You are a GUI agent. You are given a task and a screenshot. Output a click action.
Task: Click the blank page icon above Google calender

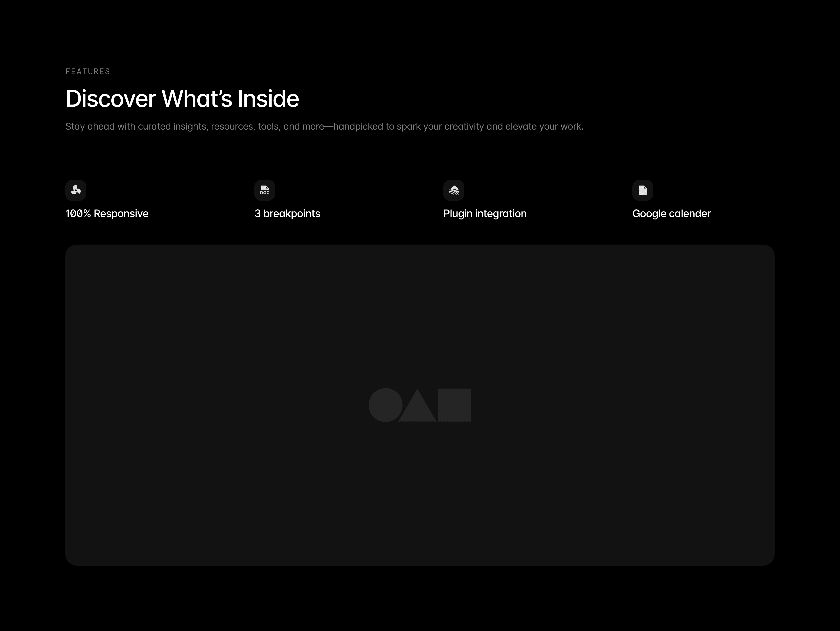coord(642,190)
